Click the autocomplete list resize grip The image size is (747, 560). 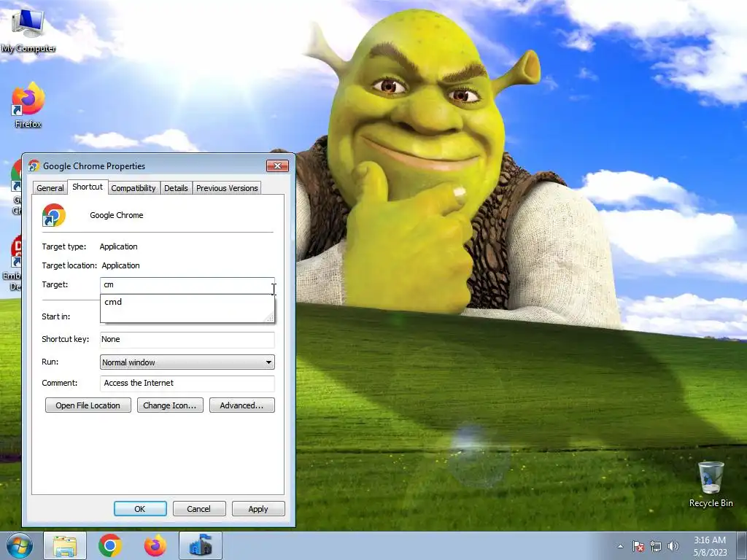pos(270,317)
